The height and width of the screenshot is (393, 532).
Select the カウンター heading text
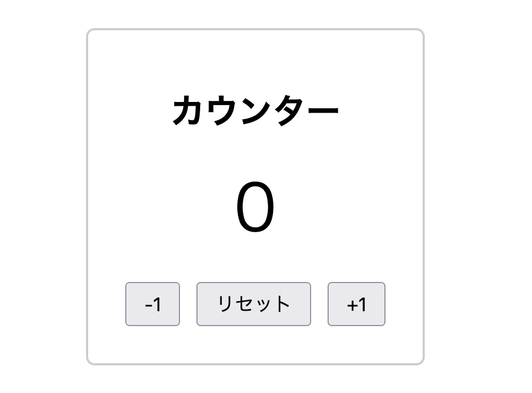[x=255, y=110]
